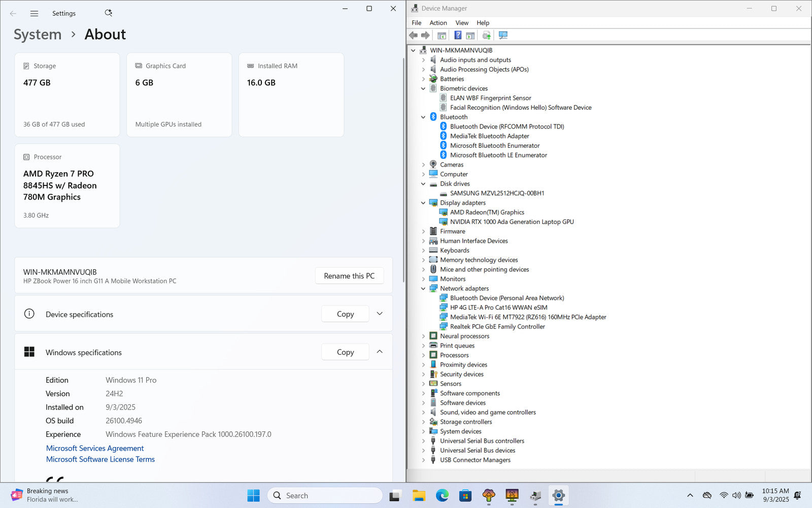Image resolution: width=812 pixels, height=508 pixels.
Task: Expand the Processors category in tree
Action: [423, 355]
